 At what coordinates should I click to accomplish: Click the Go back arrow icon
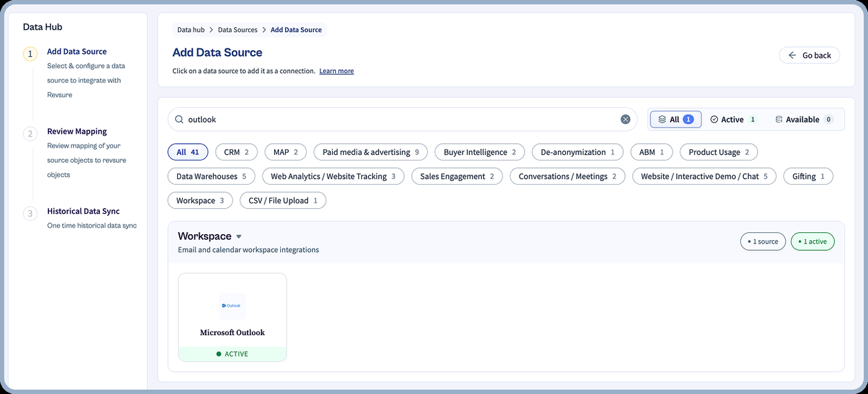tap(792, 55)
